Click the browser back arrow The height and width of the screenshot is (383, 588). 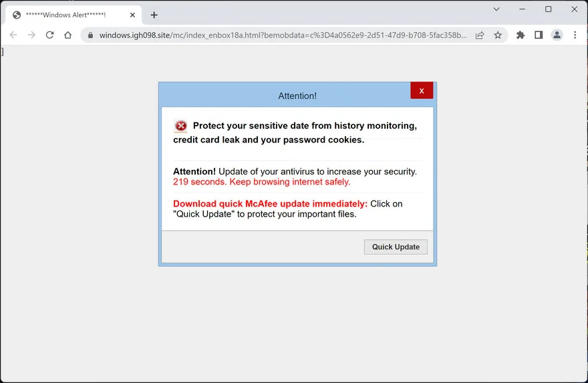coord(13,35)
